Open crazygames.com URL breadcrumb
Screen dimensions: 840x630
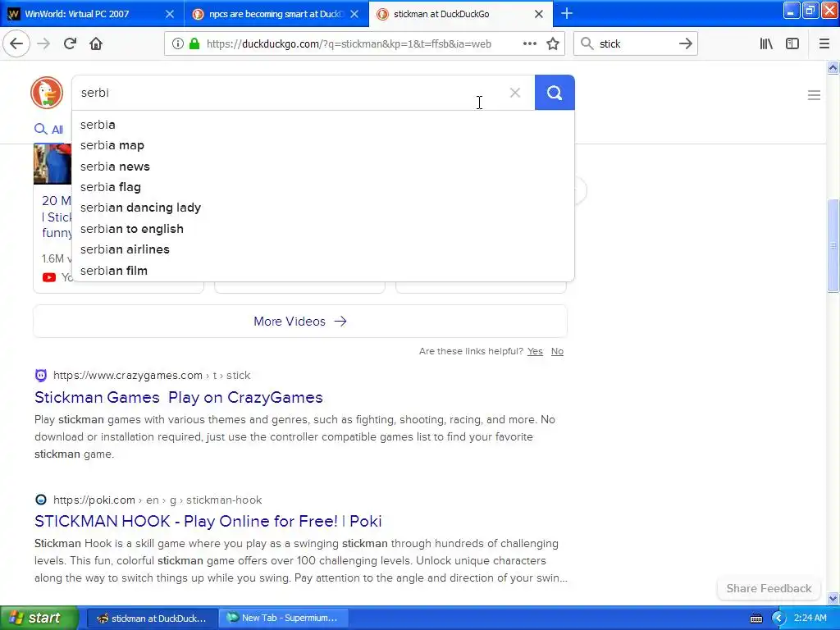coord(152,376)
